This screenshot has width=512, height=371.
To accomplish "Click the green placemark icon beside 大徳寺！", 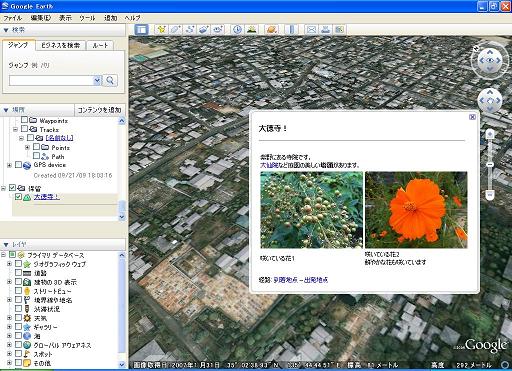I will point(27,197).
